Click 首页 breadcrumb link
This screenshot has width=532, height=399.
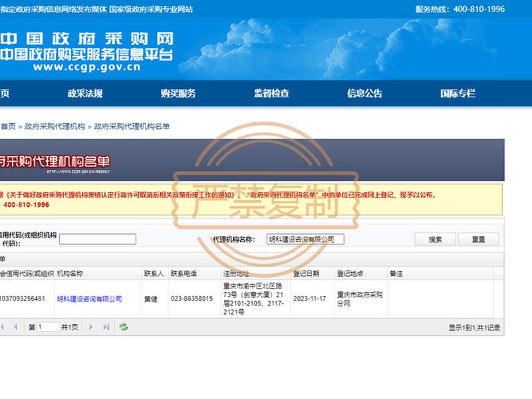point(8,126)
